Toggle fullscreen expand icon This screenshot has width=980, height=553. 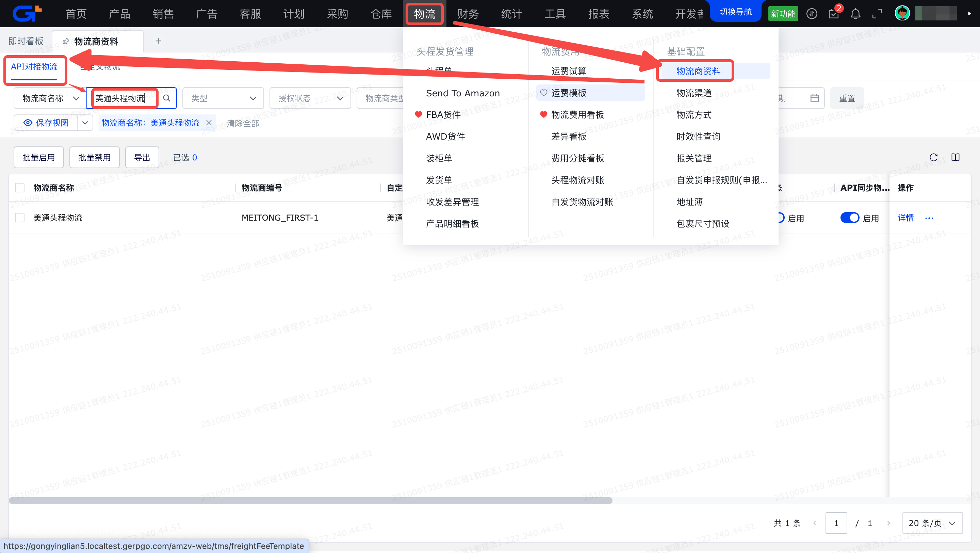tap(877, 14)
